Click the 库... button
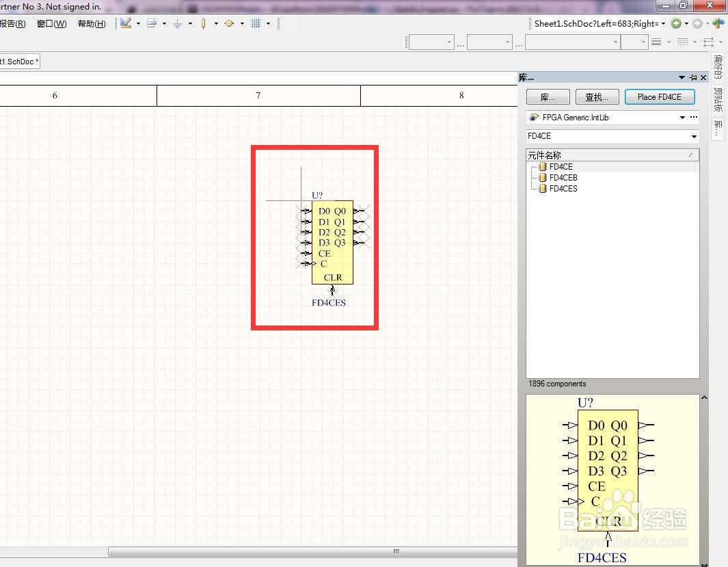The width and height of the screenshot is (728, 567). 548,97
